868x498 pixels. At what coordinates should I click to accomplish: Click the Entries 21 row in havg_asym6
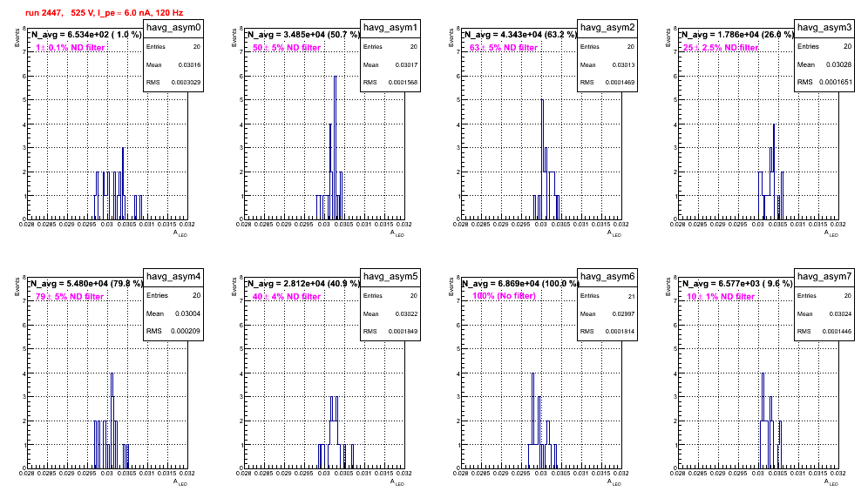pos(607,296)
